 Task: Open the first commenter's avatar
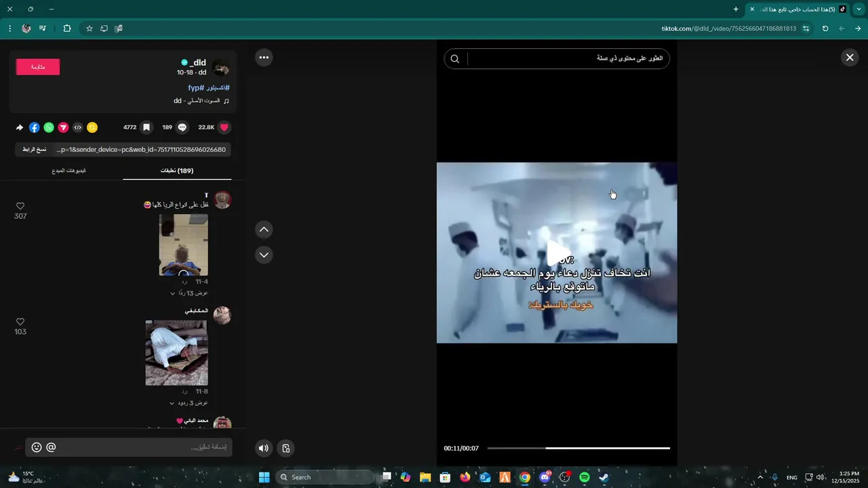point(222,200)
